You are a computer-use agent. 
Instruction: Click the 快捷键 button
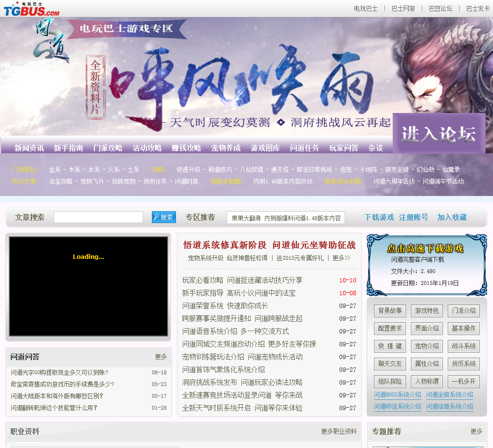tap(390, 346)
